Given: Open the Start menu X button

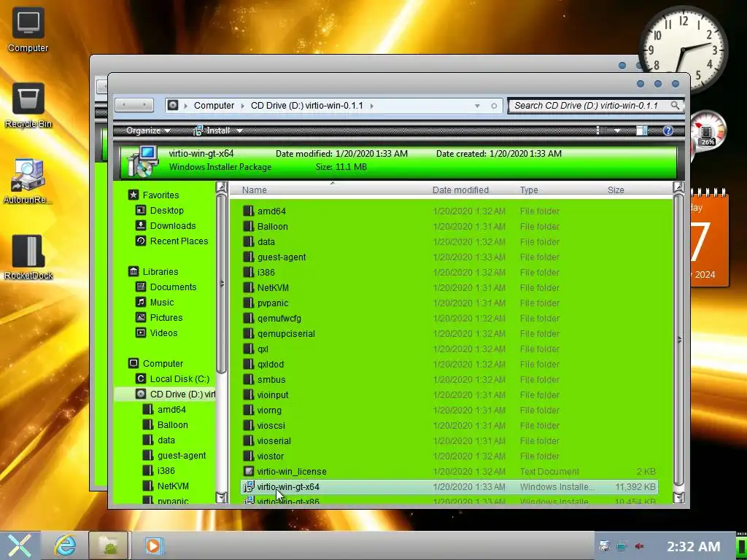Looking at the screenshot, I should [x=20, y=545].
